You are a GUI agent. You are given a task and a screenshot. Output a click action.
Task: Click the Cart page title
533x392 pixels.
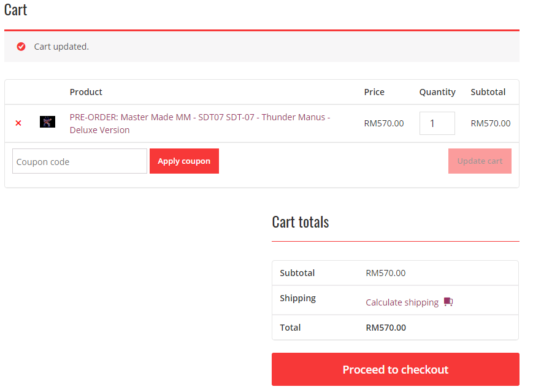[16, 10]
